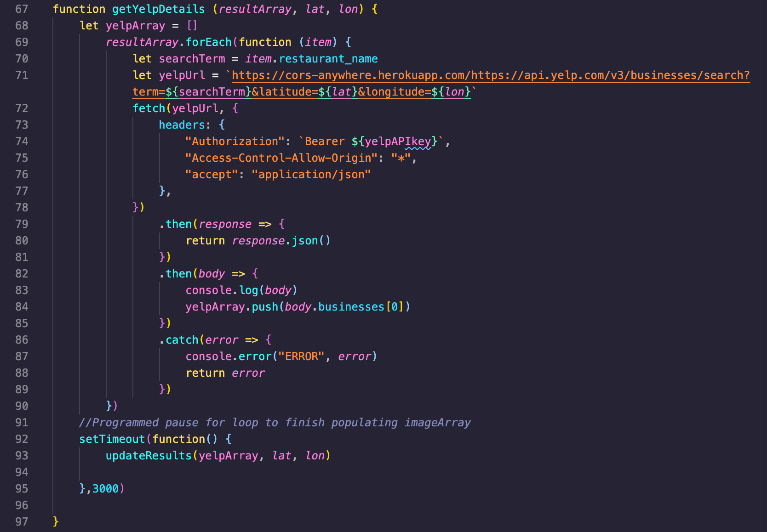Click the catch(error) handler

198,340
